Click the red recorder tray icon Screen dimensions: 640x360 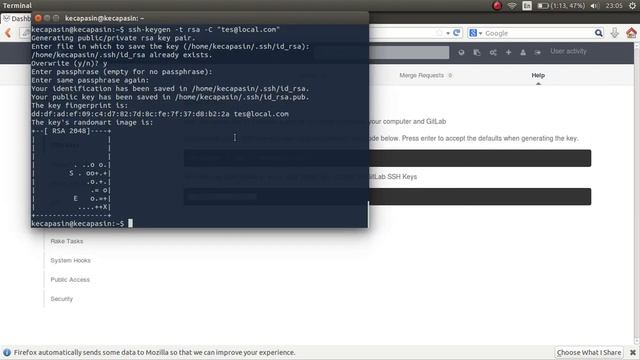point(497,6)
